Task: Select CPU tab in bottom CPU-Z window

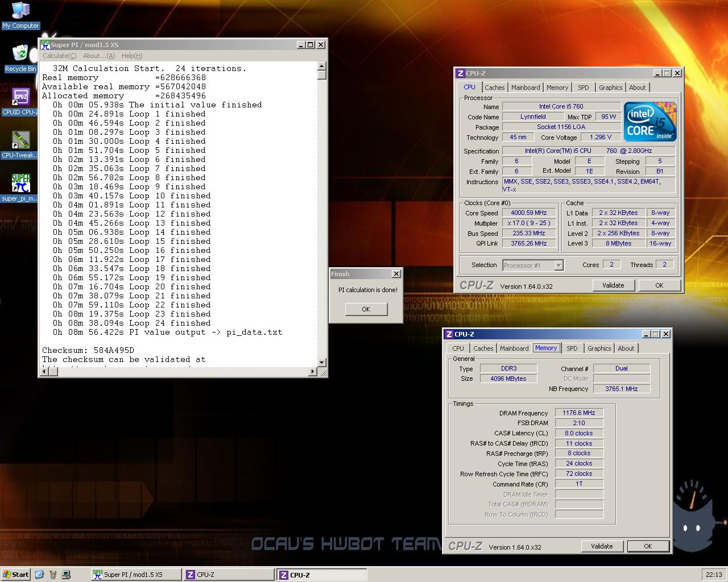Action: click(458, 348)
